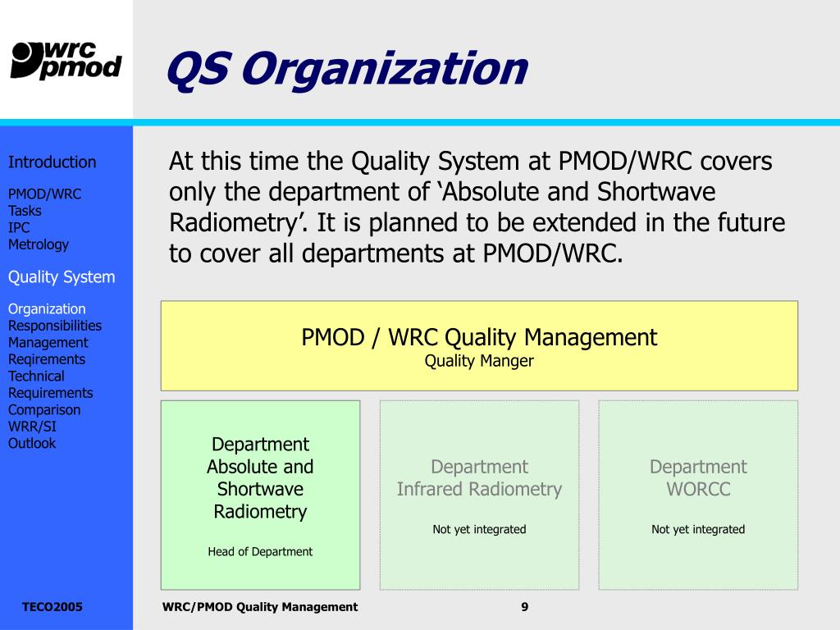Click the TECO2005 footer label
This screenshot has height=630, width=840.
(x=52, y=607)
